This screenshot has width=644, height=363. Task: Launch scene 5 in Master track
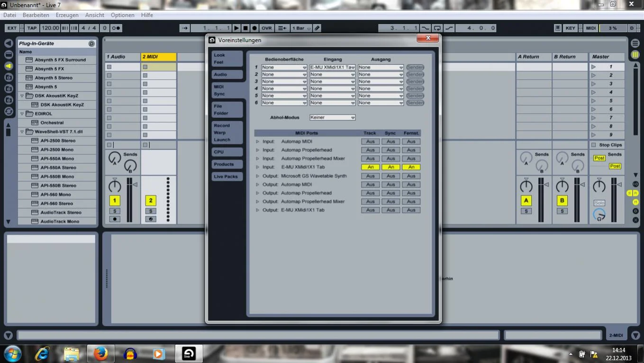(593, 101)
